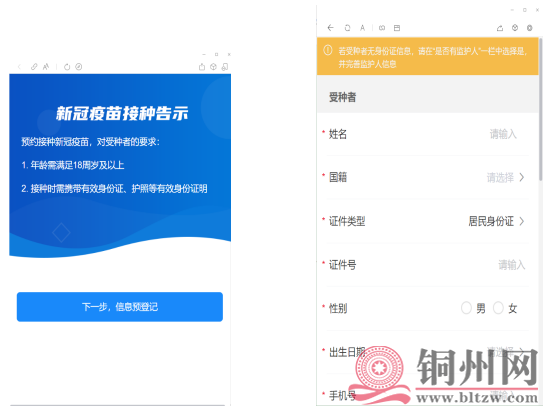
Task: Click 下一步，信息预登记 button
Action: tap(120, 307)
